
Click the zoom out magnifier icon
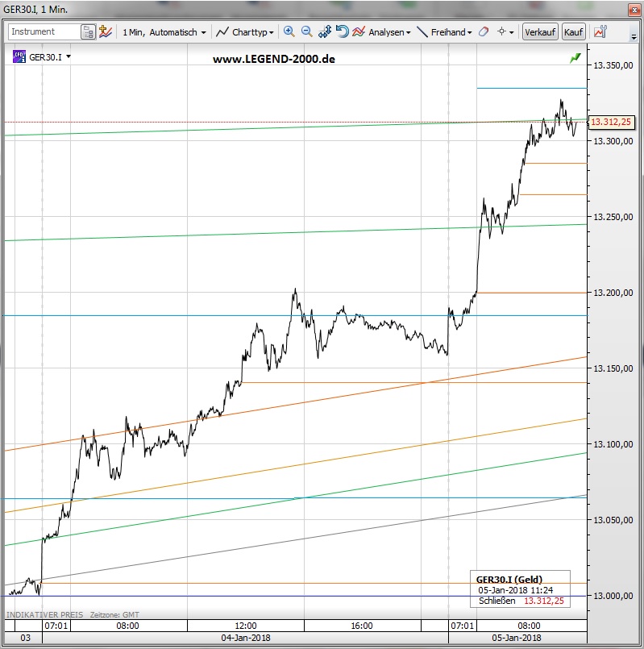306,32
